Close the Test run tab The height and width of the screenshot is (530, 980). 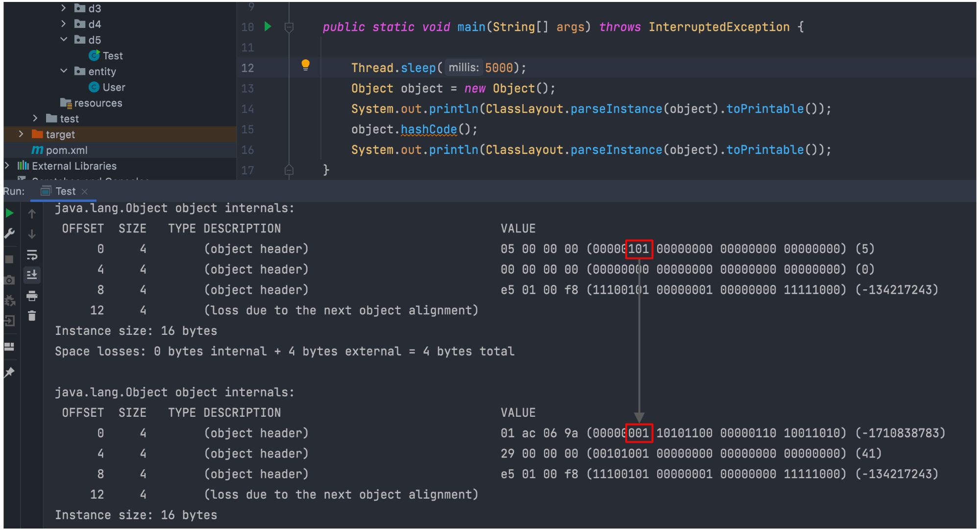(x=85, y=192)
